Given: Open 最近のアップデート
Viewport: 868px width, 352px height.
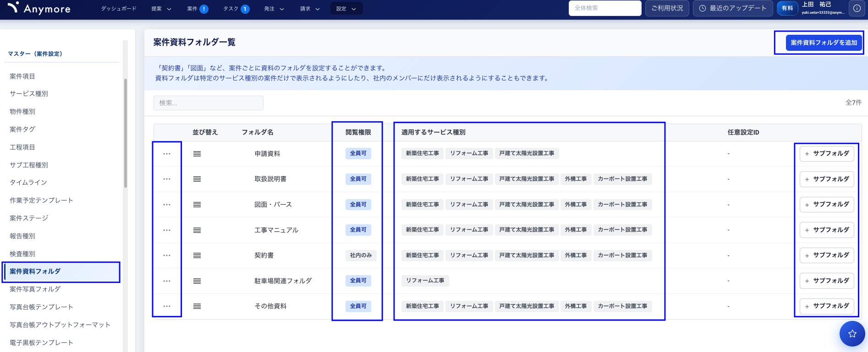Looking at the screenshot, I should point(733,8).
